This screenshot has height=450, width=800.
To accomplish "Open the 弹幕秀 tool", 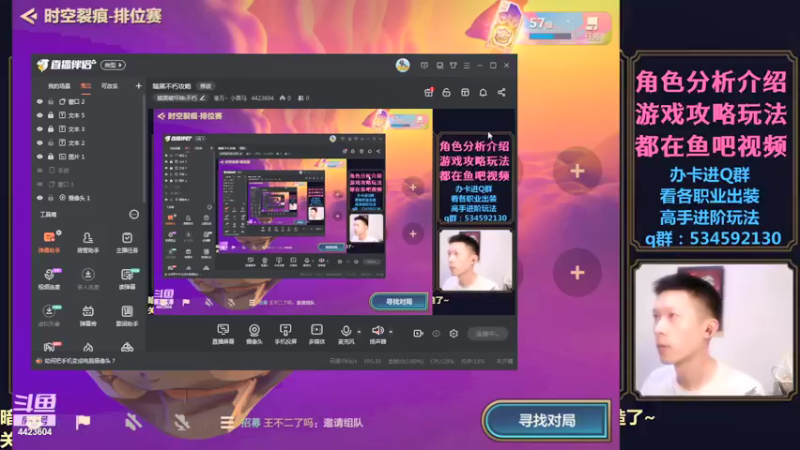I will point(88,315).
